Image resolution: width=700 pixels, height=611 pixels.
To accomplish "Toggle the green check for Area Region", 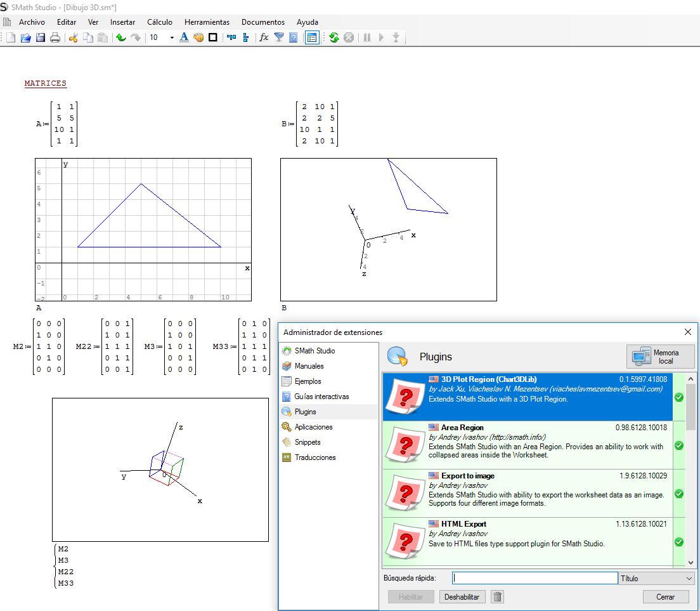I will [x=678, y=445].
